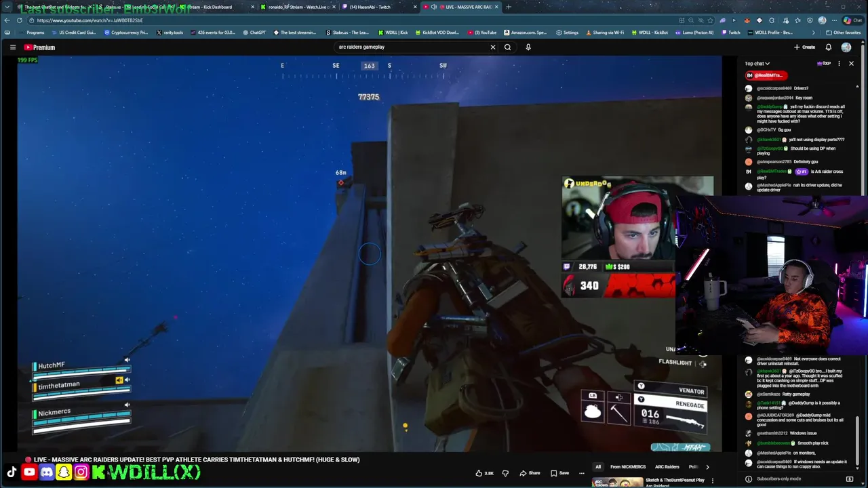
Task: Reload the page with refresh icon
Action: pyautogui.click(x=20, y=20)
